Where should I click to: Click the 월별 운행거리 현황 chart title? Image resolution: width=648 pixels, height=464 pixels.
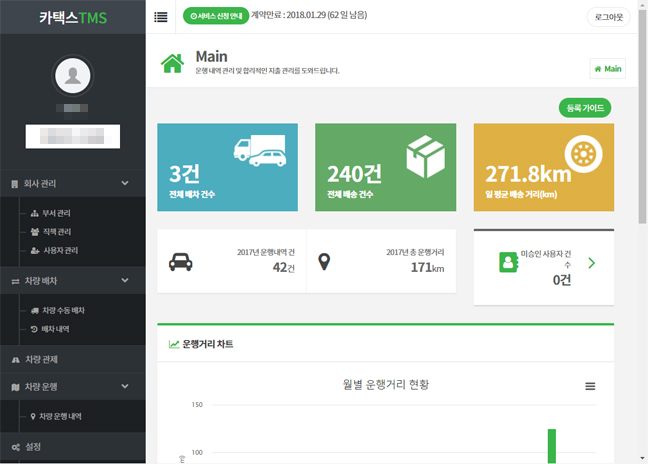(x=386, y=385)
